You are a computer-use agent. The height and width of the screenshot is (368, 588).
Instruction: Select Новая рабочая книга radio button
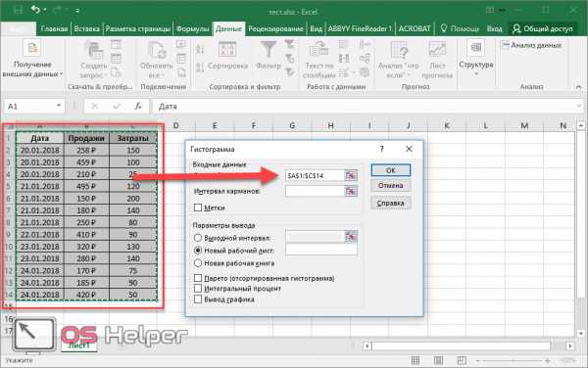[x=198, y=263]
